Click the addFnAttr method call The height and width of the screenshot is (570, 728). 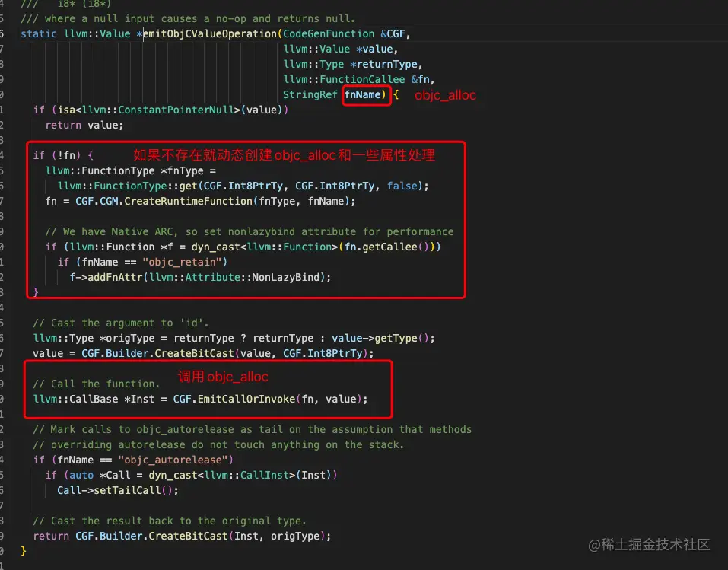click(x=115, y=277)
